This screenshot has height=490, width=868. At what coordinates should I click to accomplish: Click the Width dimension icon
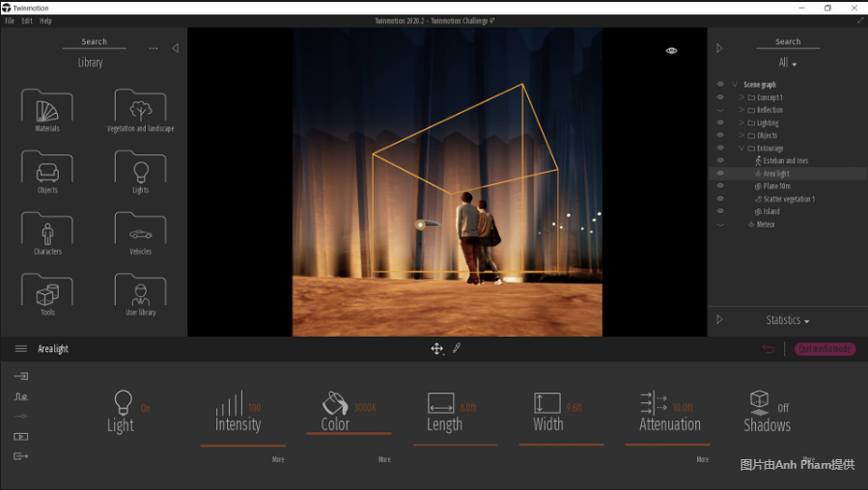pos(546,403)
